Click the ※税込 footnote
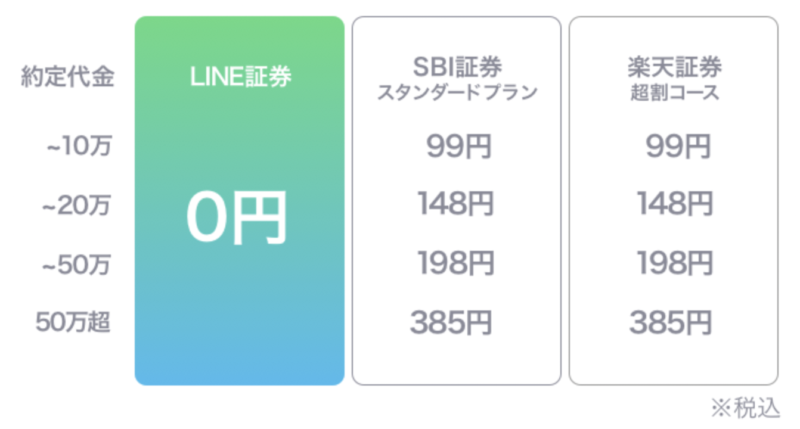The height and width of the screenshot is (429, 800). click(746, 408)
